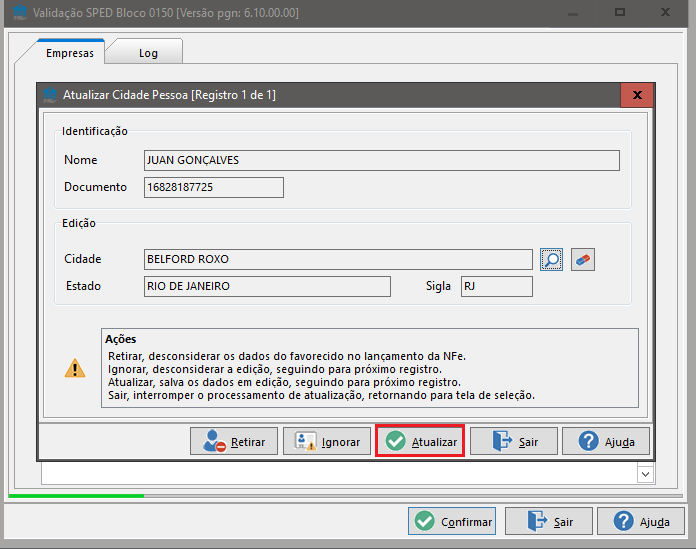Click the Ignorar button
The width and height of the screenshot is (696, 549).
point(327,441)
